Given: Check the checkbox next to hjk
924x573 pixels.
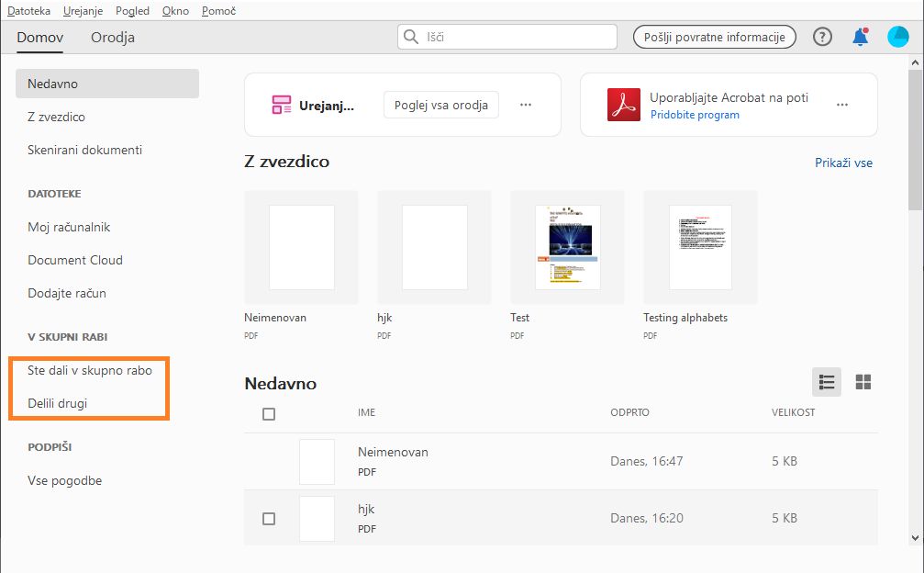Looking at the screenshot, I should point(269,518).
